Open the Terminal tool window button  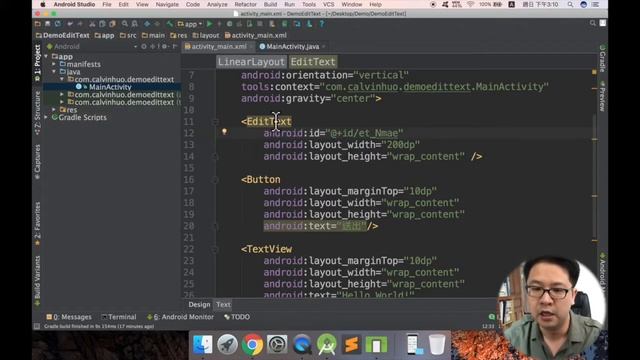(x=119, y=317)
